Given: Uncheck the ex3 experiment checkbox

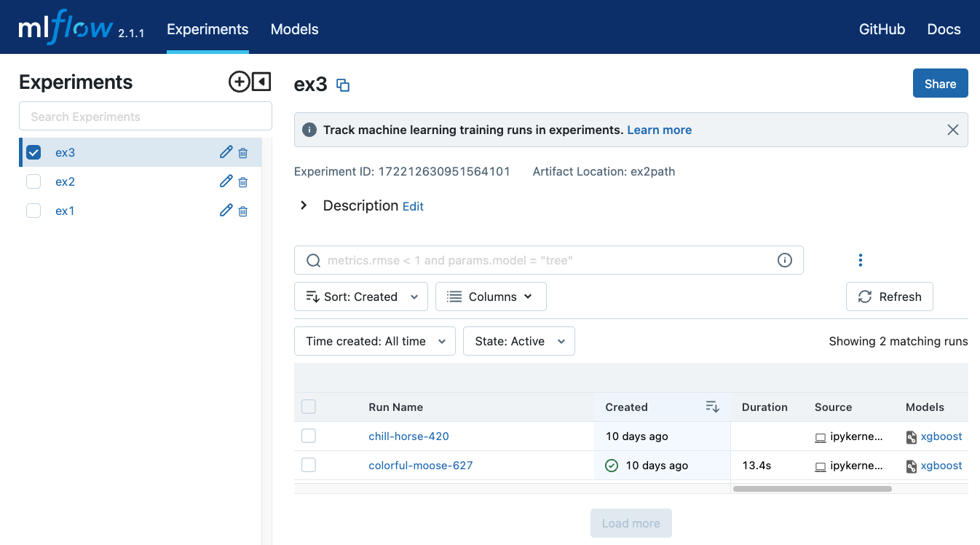Looking at the screenshot, I should 33,152.
